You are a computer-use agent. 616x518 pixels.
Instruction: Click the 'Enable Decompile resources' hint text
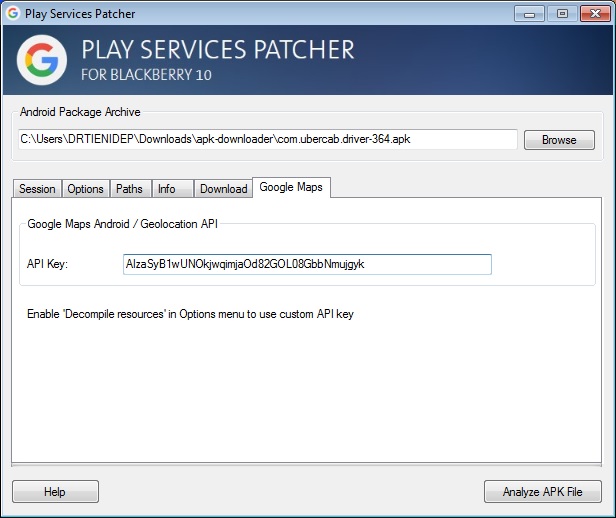(x=191, y=314)
